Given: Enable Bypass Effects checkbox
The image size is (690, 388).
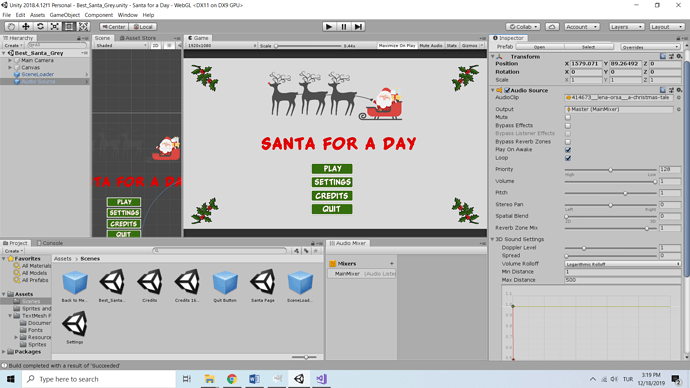Looking at the screenshot, I should [x=568, y=126].
